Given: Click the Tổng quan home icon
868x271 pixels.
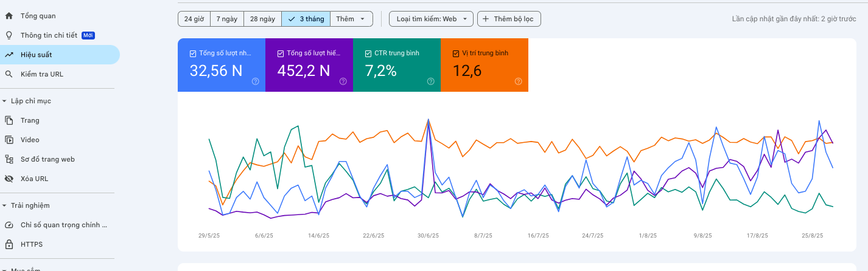Looking at the screenshot, I should 9,16.
